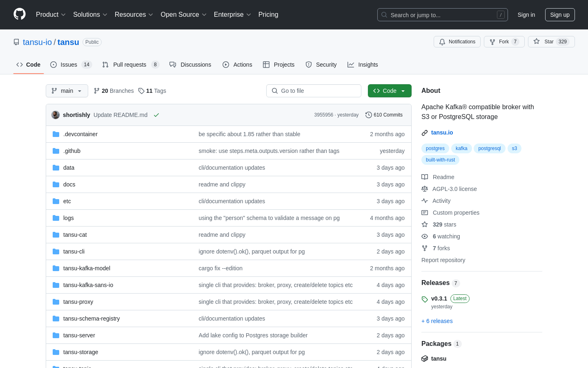Click the folder icon for tansu-kafka-model

[56, 268]
